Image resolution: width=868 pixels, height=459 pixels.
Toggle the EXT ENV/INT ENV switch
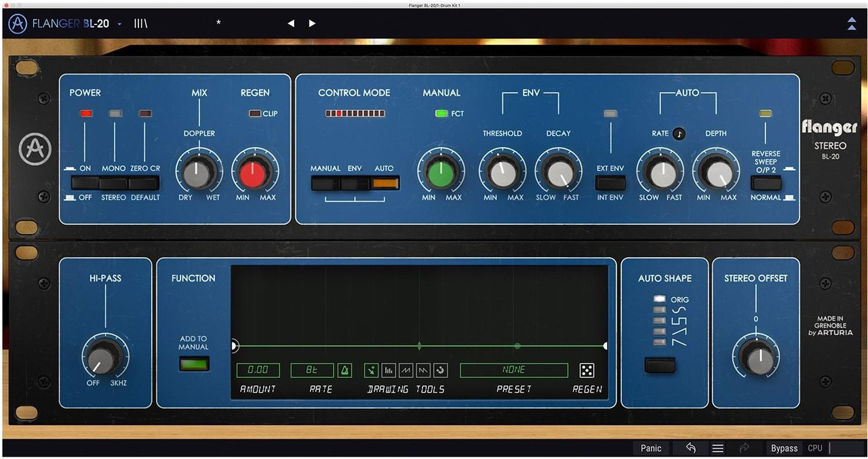[610, 183]
